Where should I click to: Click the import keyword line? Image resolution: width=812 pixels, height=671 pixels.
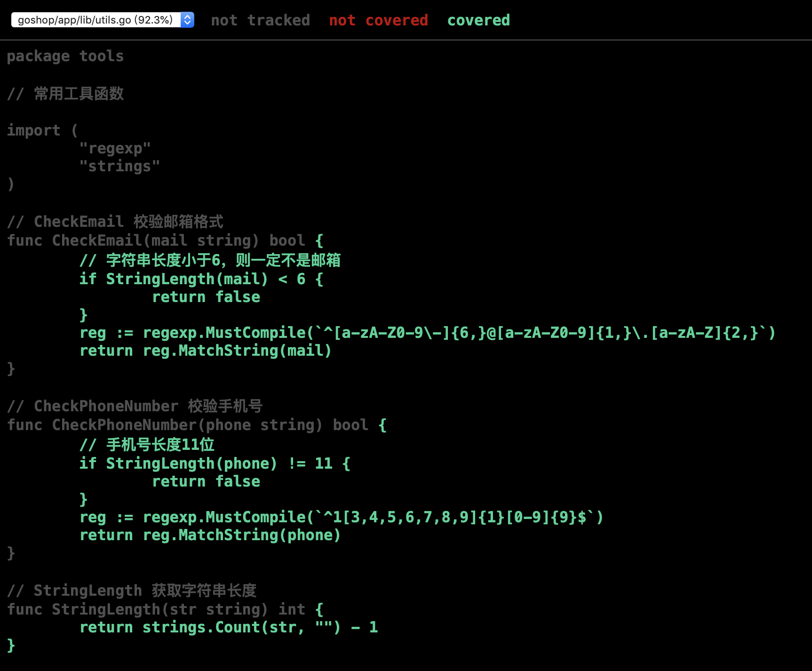pos(42,130)
